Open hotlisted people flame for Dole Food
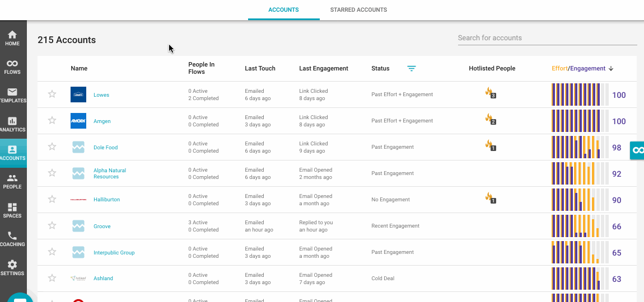This screenshot has height=302, width=644. point(491,145)
